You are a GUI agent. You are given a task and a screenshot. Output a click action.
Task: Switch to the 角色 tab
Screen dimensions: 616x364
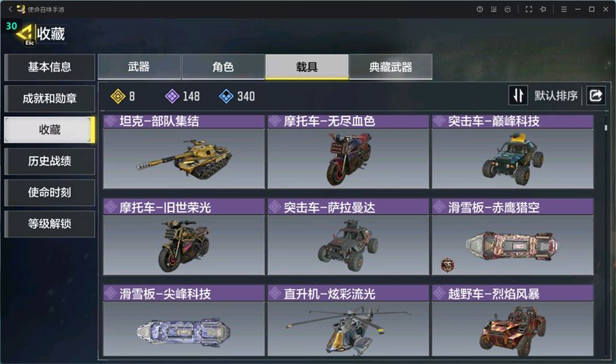223,67
